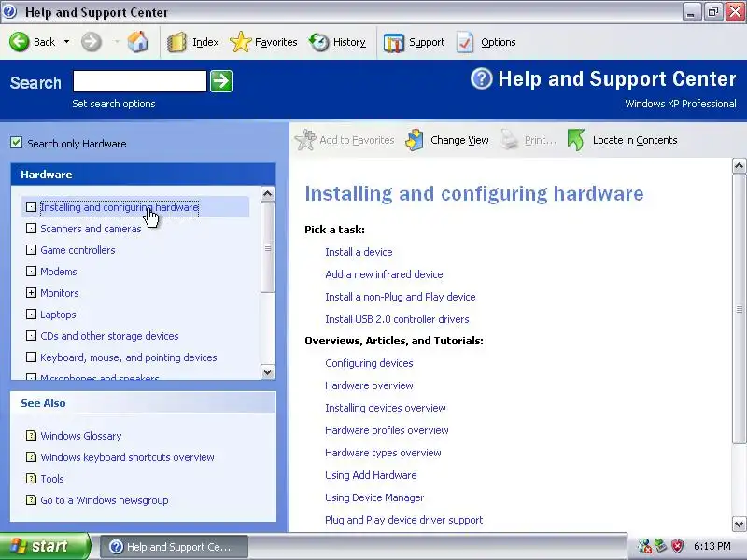Open Installing devices overview article
The width and height of the screenshot is (747, 560).
[386, 408]
